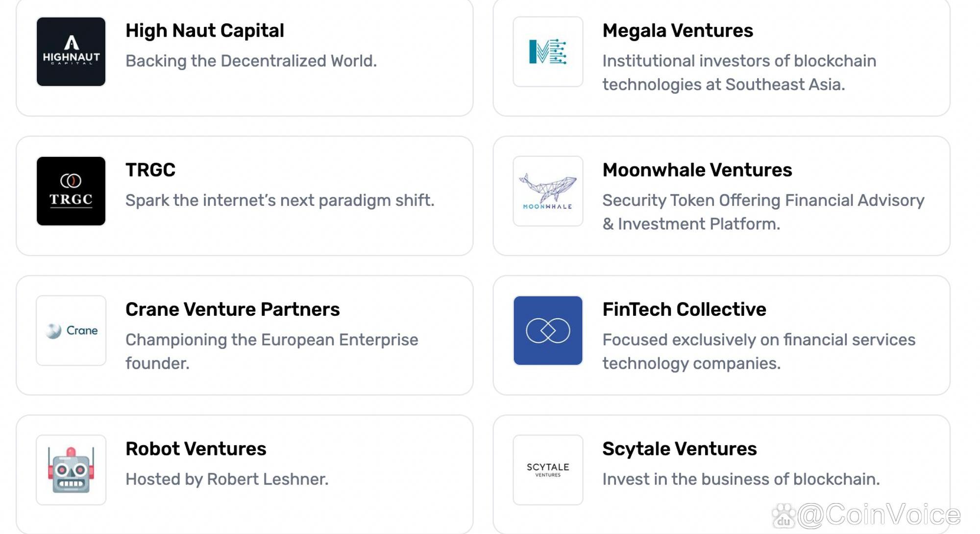The image size is (980, 534).
Task: Open the High Naut Capital title link
Action: coord(204,30)
